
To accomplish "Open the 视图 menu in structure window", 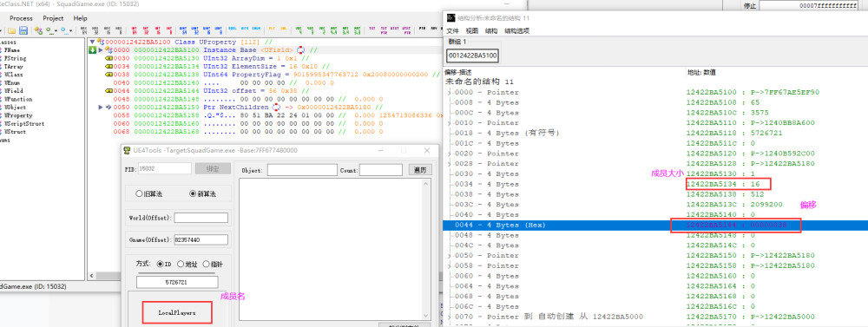I will (471, 31).
